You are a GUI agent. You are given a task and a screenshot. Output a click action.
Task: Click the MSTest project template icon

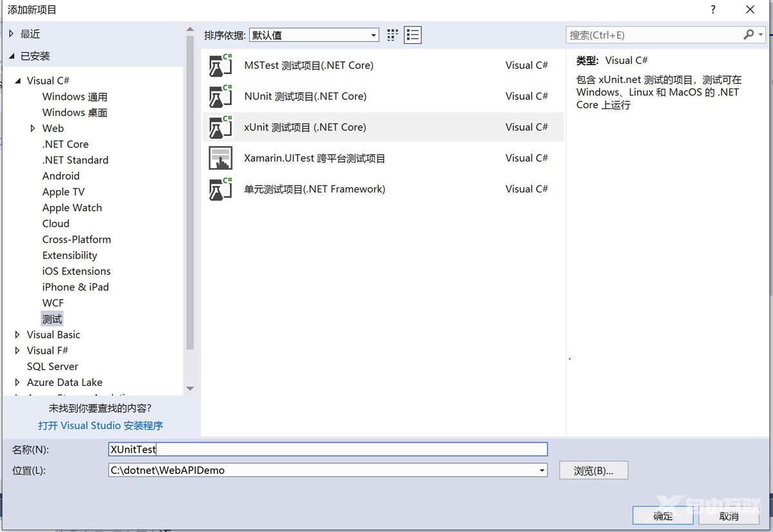click(x=220, y=66)
